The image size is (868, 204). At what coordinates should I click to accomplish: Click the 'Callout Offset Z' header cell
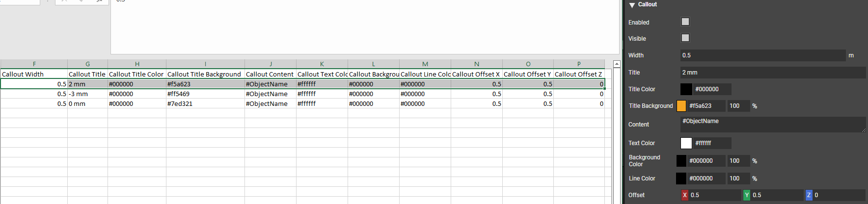[x=579, y=74]
